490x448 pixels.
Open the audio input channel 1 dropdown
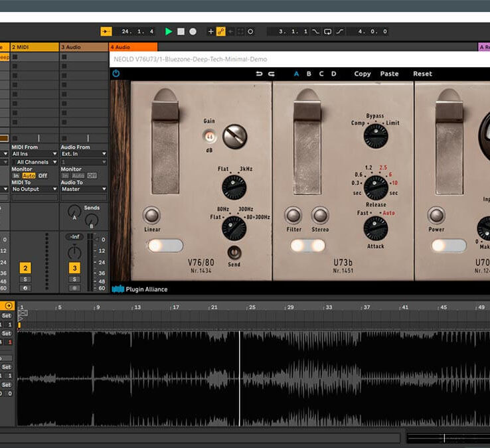(84, 162)
